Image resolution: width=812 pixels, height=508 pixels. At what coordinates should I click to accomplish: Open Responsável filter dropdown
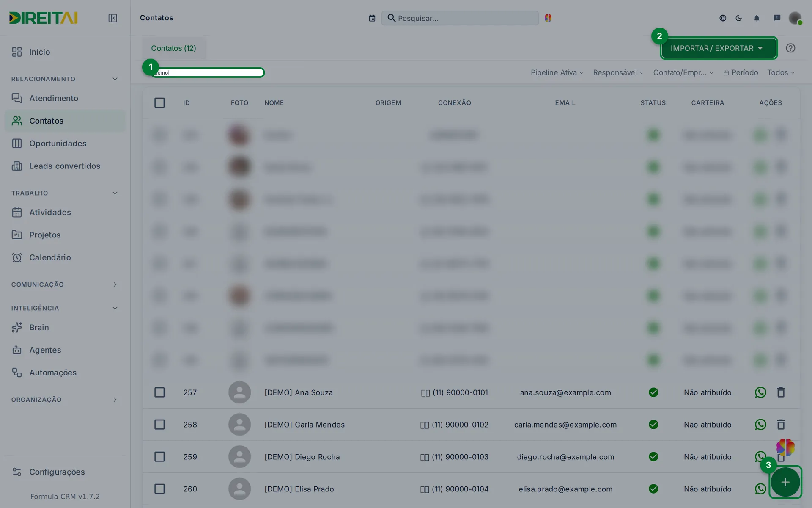[618, 73]
